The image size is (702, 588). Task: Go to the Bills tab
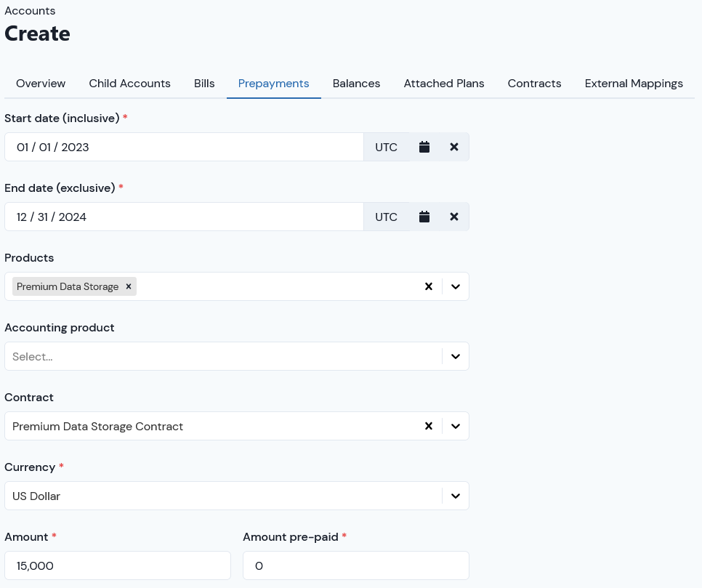click(204, 84)
